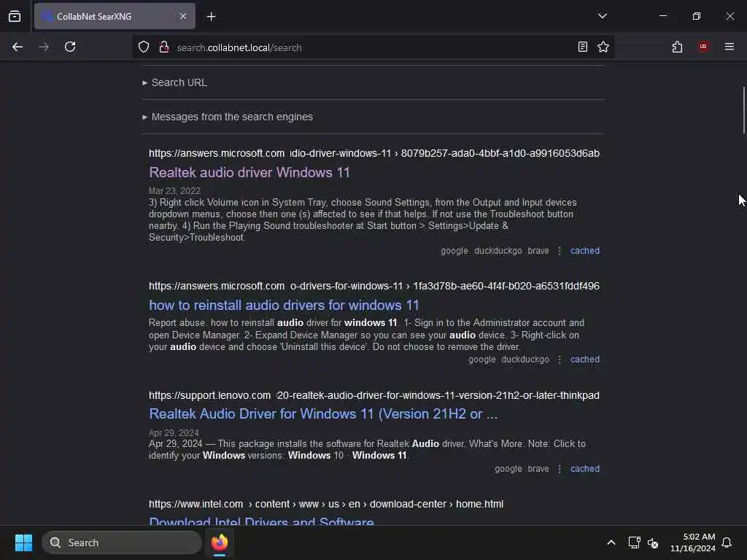Open the Windows Start menu
747x560 pixels.
pyautogui.click(x=23, y=542)
